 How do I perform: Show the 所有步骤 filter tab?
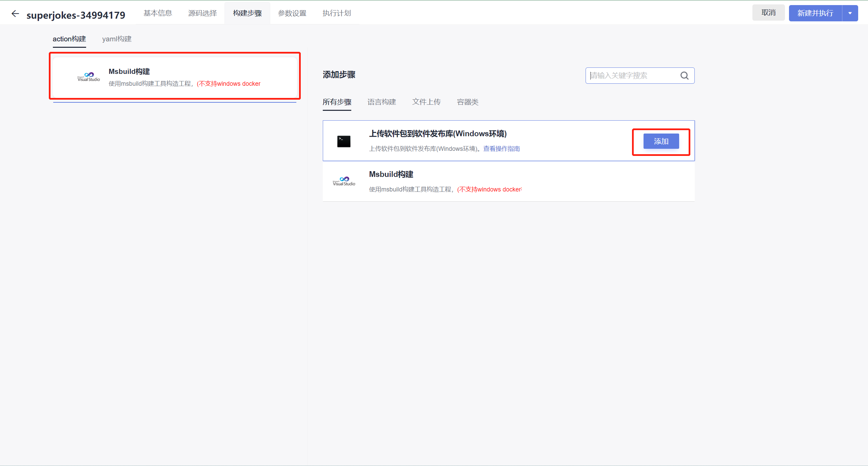(x=337, y=102)
